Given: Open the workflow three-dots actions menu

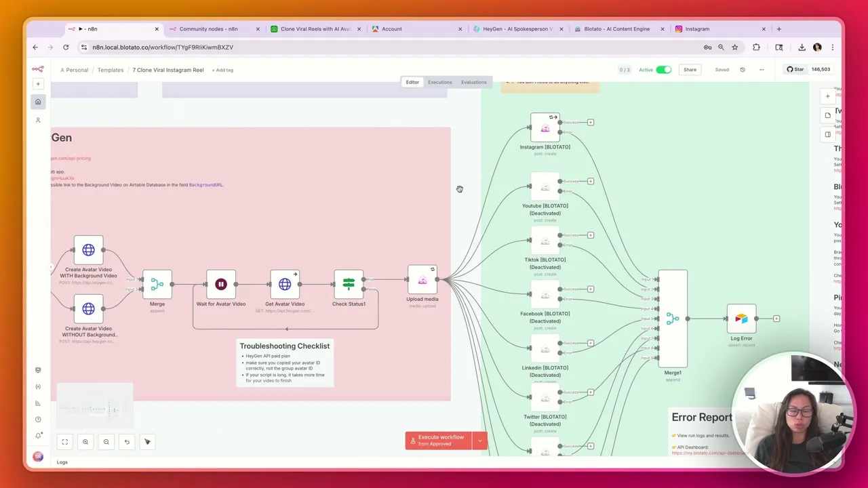Looking at the screenshot, I should pyautogui.click(x=762, y=70).
